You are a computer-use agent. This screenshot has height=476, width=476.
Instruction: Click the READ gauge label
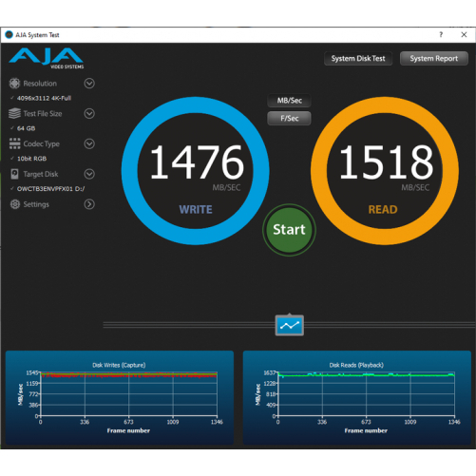tap(383, 210)
